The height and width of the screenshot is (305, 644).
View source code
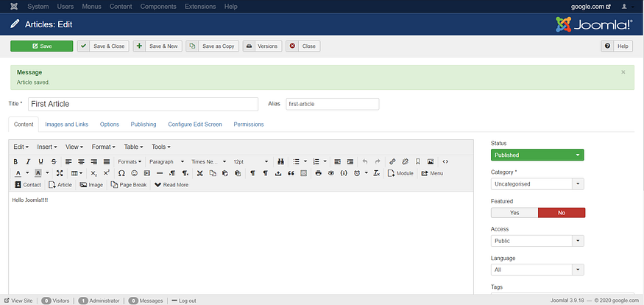point(445,161)
